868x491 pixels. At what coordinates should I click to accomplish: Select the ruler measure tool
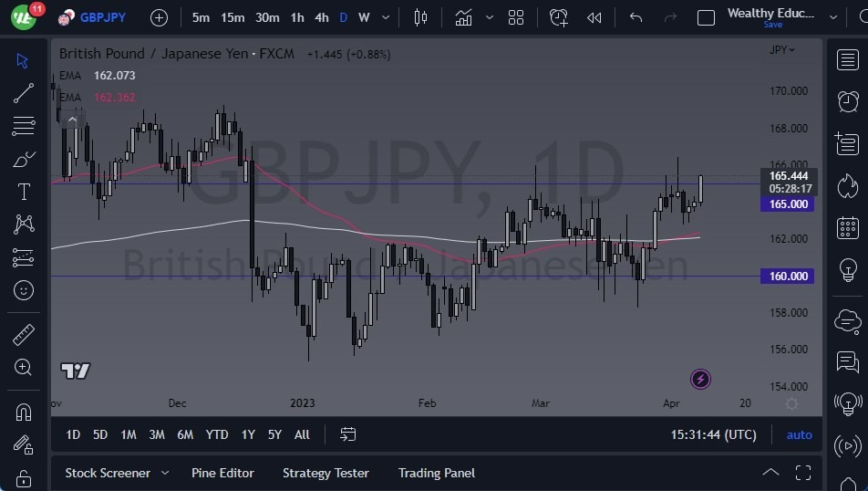tap(23, 335)
